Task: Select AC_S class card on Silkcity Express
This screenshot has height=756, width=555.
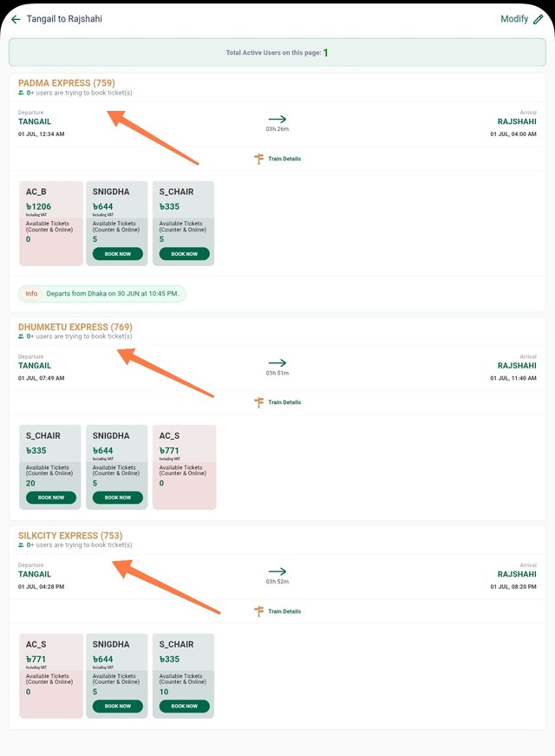Action: pyautogui.click(x=51, y=676)
